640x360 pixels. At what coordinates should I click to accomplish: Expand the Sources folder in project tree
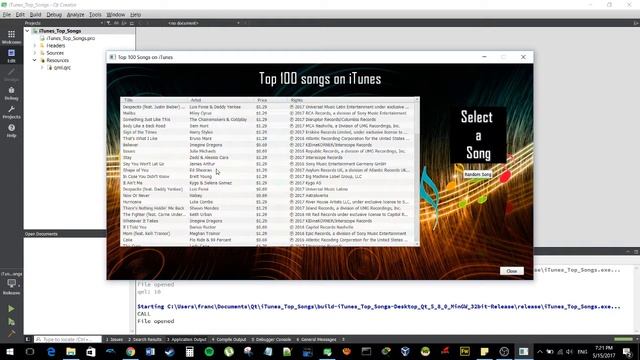(x=35, y=53)
